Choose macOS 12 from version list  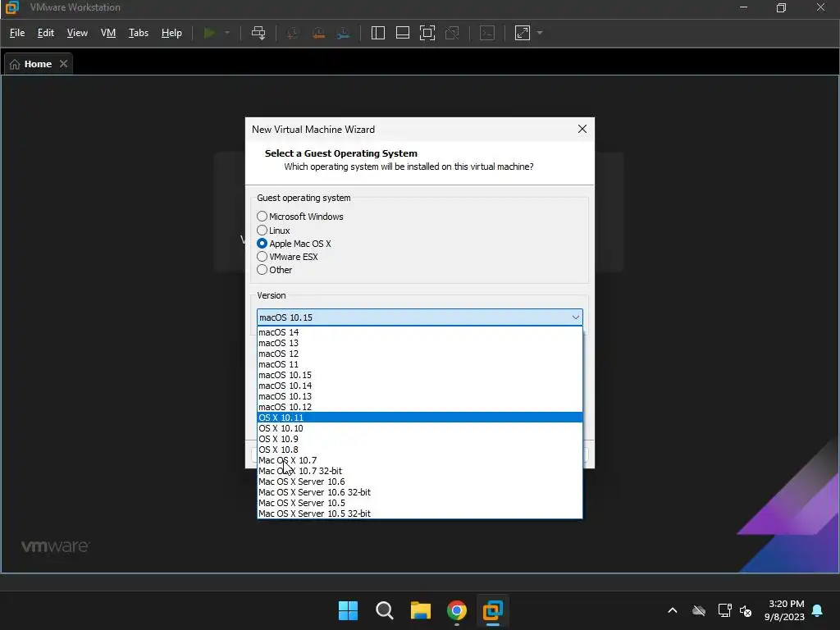tap(419, 354)
